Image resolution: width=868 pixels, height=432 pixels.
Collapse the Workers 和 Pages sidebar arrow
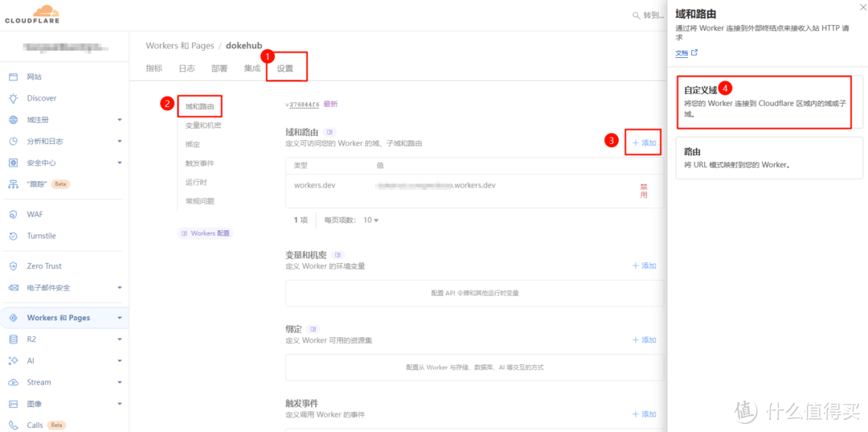(x=119, y=318)
